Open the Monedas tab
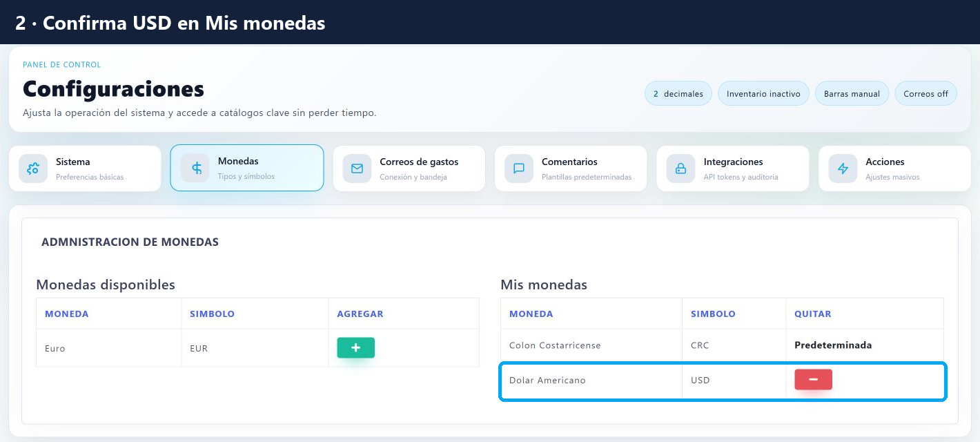980x442 pixels. 247,168
